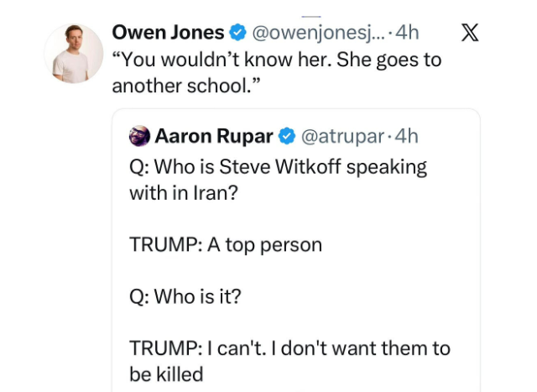The image size is (537, 392).
Task: Click the X logo icon
Action: click(471, 34)
